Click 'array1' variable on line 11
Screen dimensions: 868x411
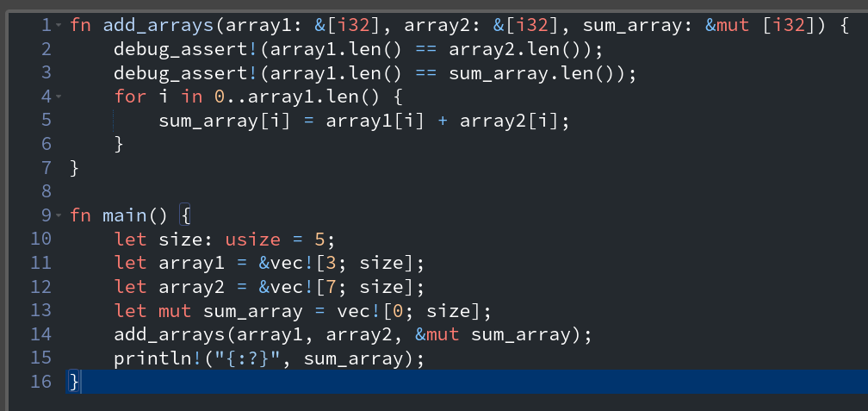[x=192, y=264]
